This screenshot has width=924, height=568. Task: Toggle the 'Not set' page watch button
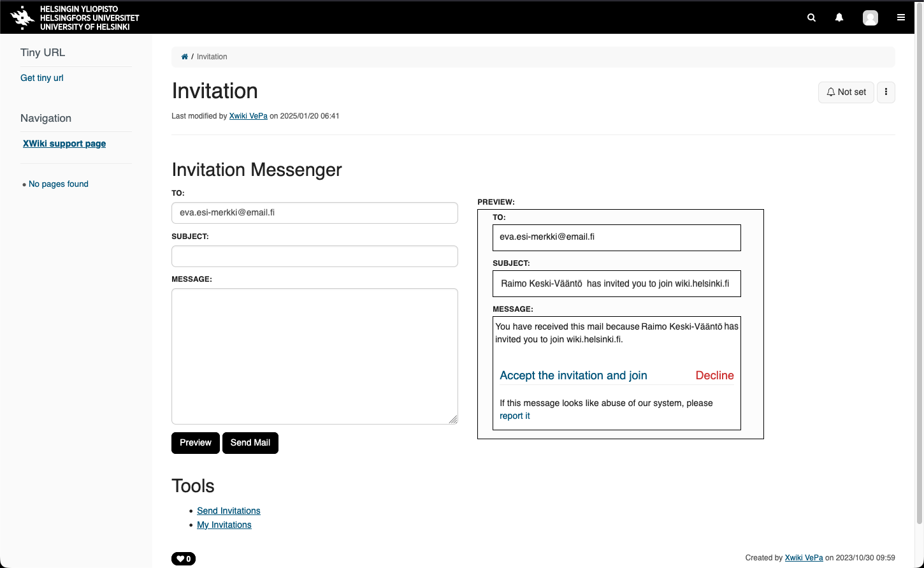tap(846, 92)
